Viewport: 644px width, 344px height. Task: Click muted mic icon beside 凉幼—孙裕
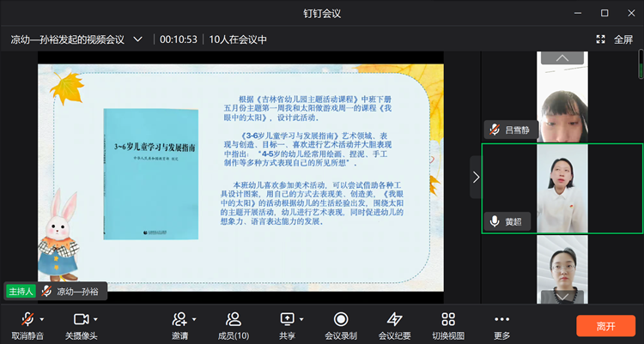point(46,292)
